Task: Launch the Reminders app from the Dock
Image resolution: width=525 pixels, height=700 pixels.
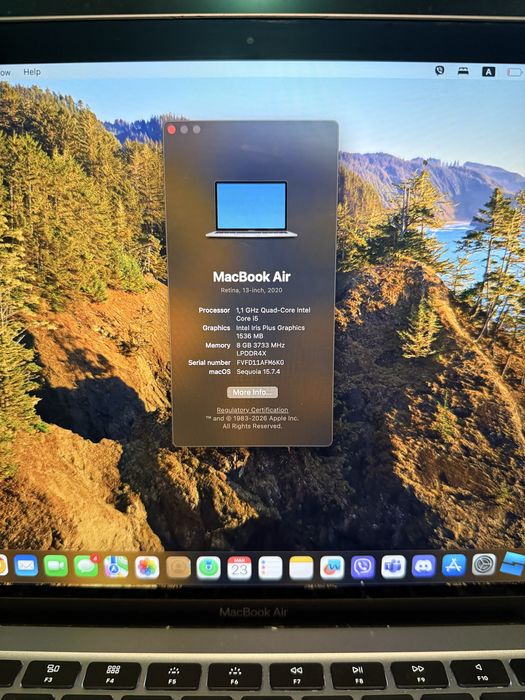Action: (x=270, y=568)
